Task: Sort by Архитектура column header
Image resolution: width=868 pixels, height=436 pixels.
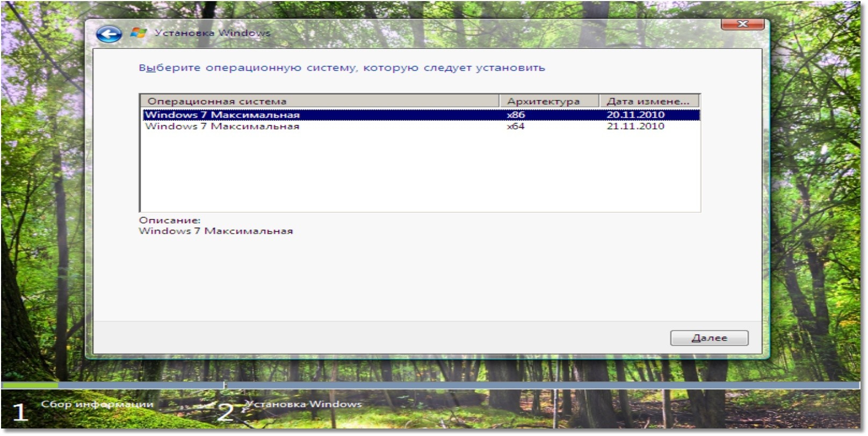Action: [x=549, y=101]
